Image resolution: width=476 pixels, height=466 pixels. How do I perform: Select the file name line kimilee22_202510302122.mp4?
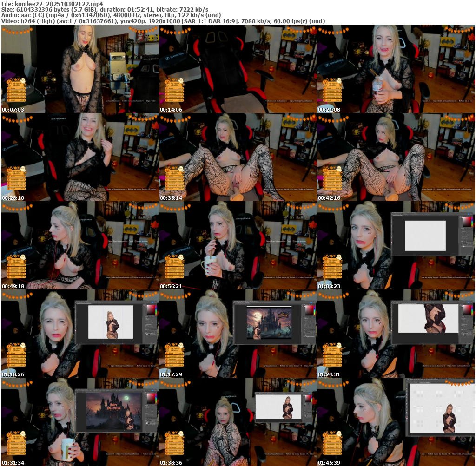(52, 4)
